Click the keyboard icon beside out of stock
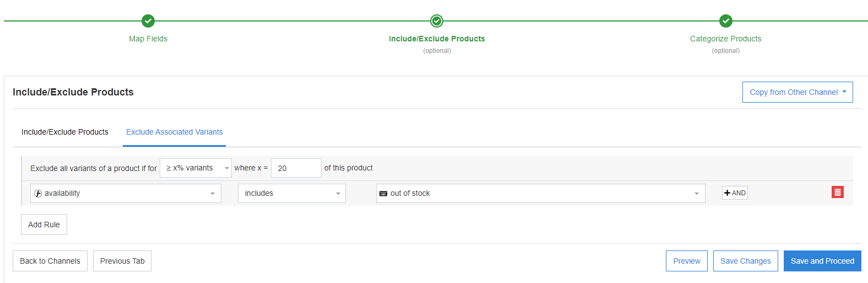Image resolution: width=868 pixels, height=283 pixels. (x=383, y=194)
